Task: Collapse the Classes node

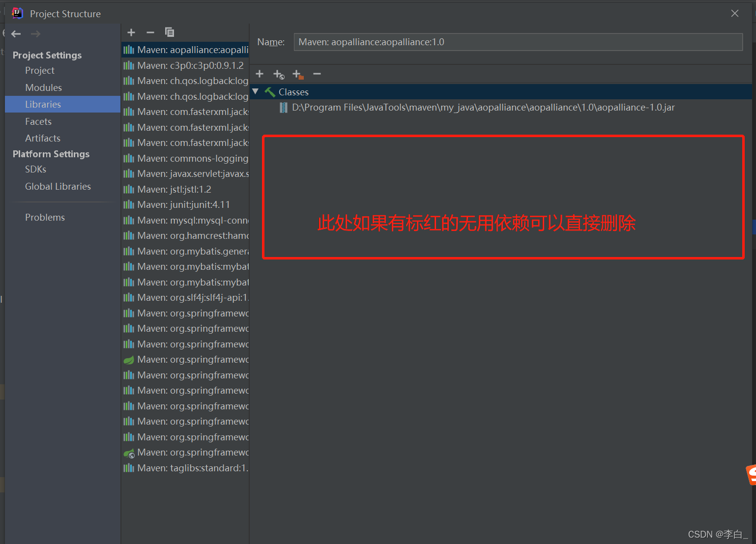Action: click(x=256, y=92)
